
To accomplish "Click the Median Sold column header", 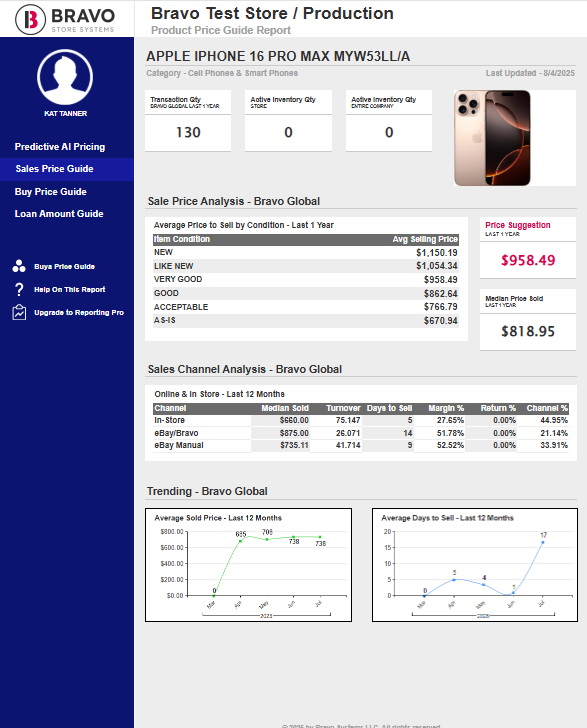I will pyautogui.click(x=285, y=408).
